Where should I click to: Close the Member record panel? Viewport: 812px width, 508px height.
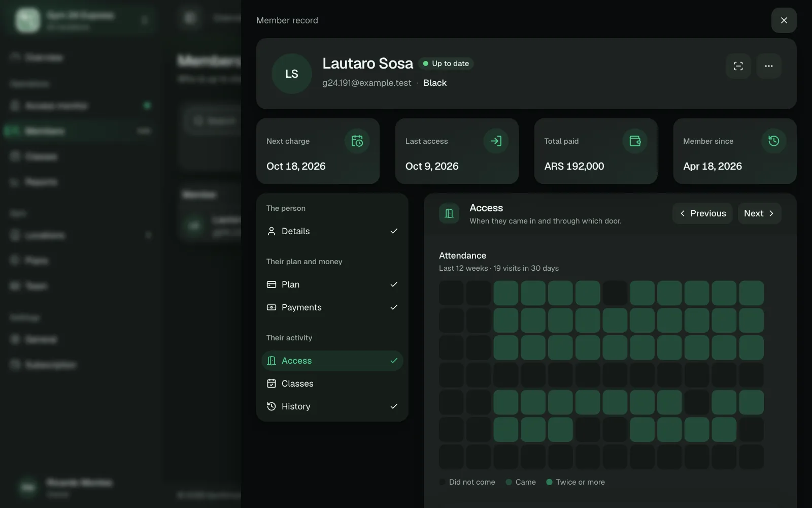pos(784,20)
